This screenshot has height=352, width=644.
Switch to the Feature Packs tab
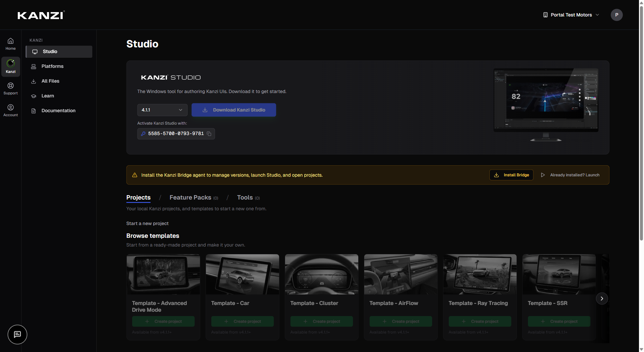point(194,197)
